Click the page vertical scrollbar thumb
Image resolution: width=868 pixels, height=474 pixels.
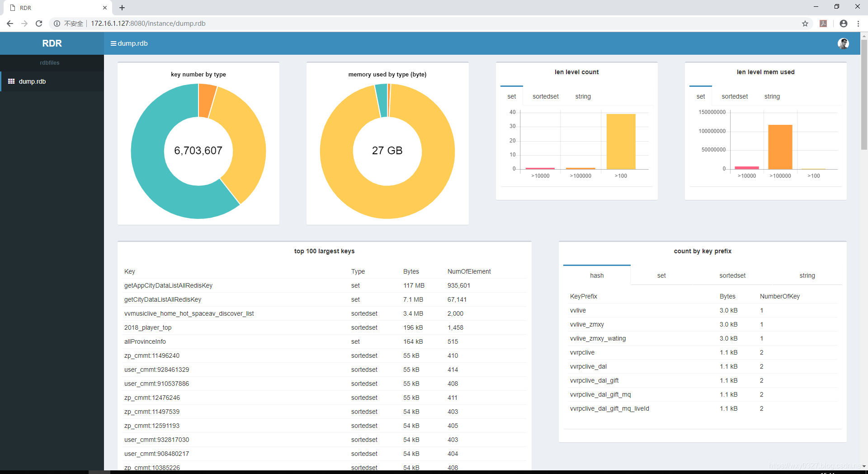click(864, 95)
